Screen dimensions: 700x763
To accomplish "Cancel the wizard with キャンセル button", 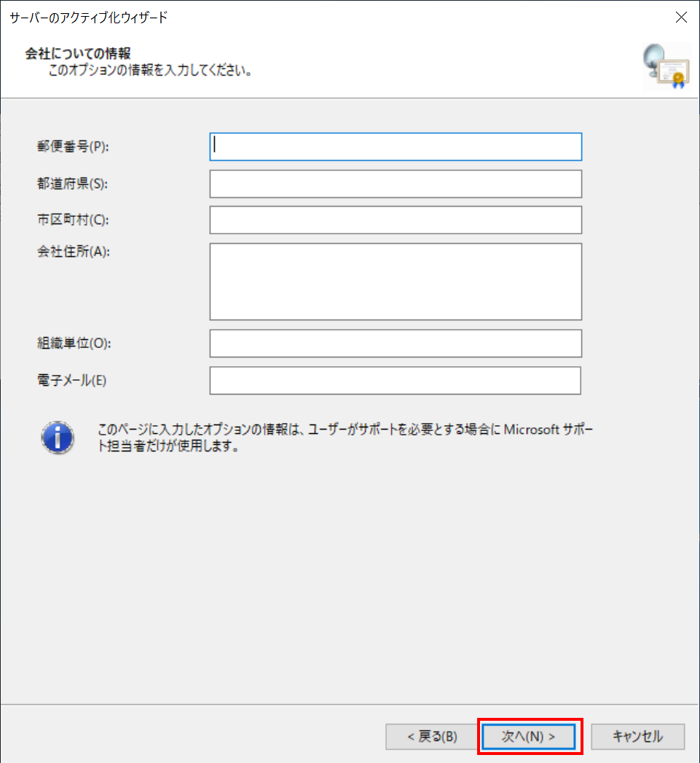I will pyautogui.click(x=637, y=736).
